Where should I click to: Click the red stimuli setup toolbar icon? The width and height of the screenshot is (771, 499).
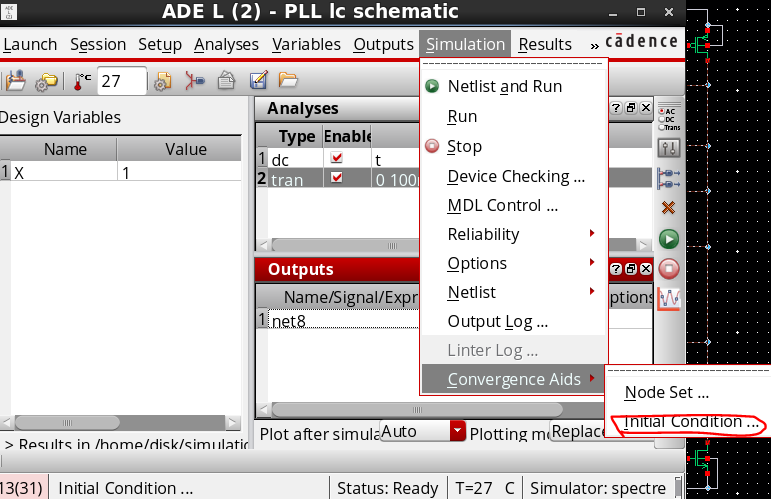click(195, 81)
